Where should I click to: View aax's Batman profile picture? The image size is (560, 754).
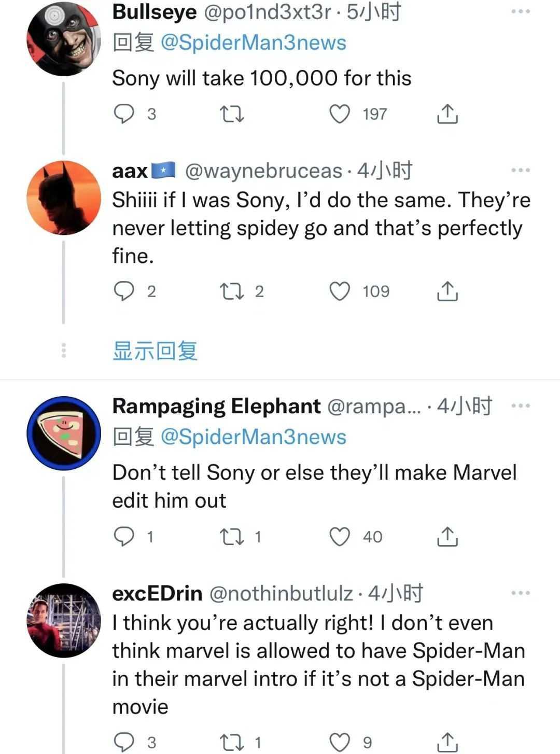point(64,198)
